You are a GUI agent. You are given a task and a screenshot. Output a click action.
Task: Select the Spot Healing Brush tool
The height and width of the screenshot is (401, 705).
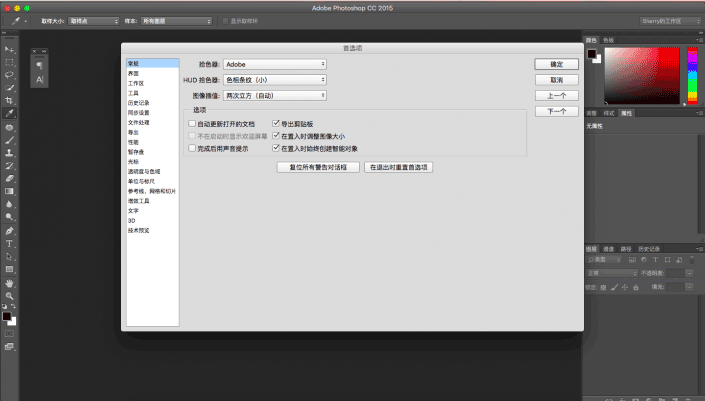(9, 127)
